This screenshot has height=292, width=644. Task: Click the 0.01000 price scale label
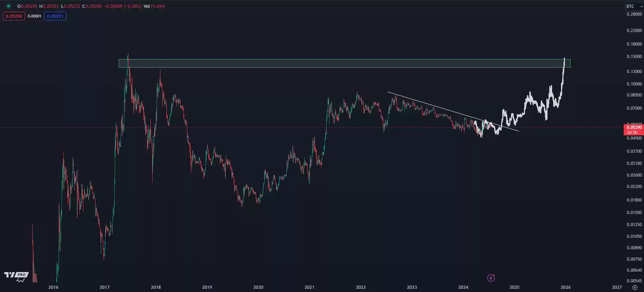tap(634, 236)
